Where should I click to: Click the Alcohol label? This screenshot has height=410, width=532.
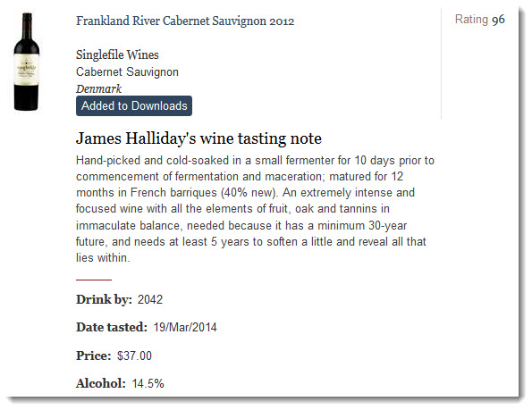point(101,383)
